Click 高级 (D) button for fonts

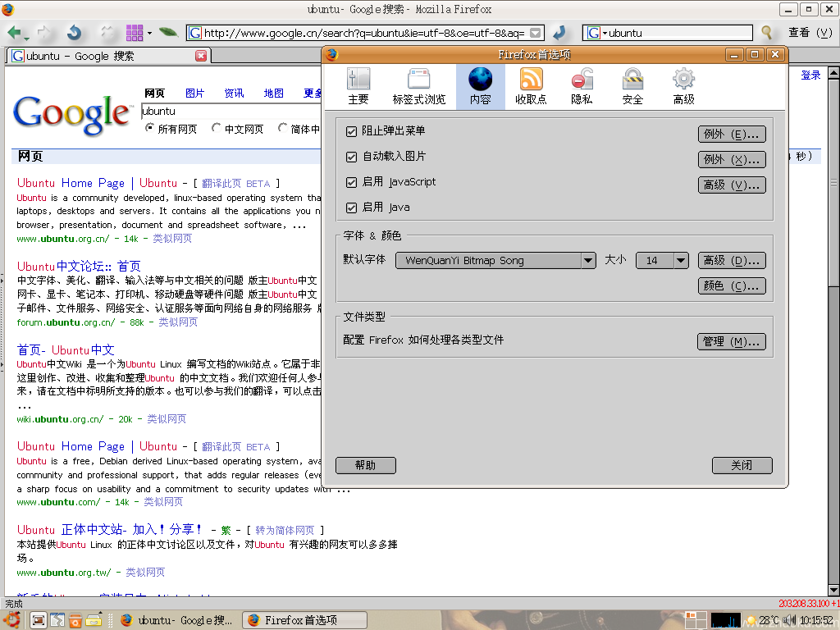pyautogui.click(x=732, y=260)
